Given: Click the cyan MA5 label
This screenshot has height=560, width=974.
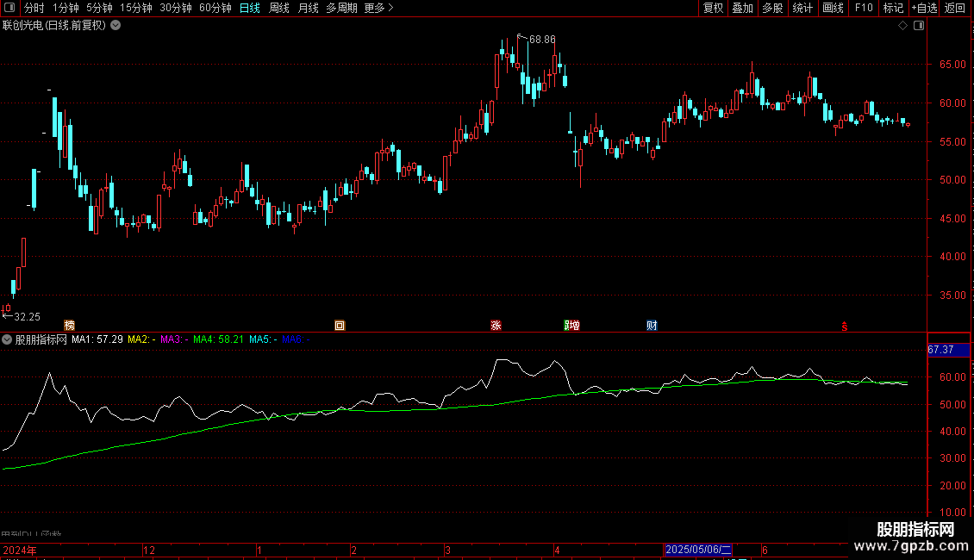Looking at the screenshot, I should click(264, 339).
